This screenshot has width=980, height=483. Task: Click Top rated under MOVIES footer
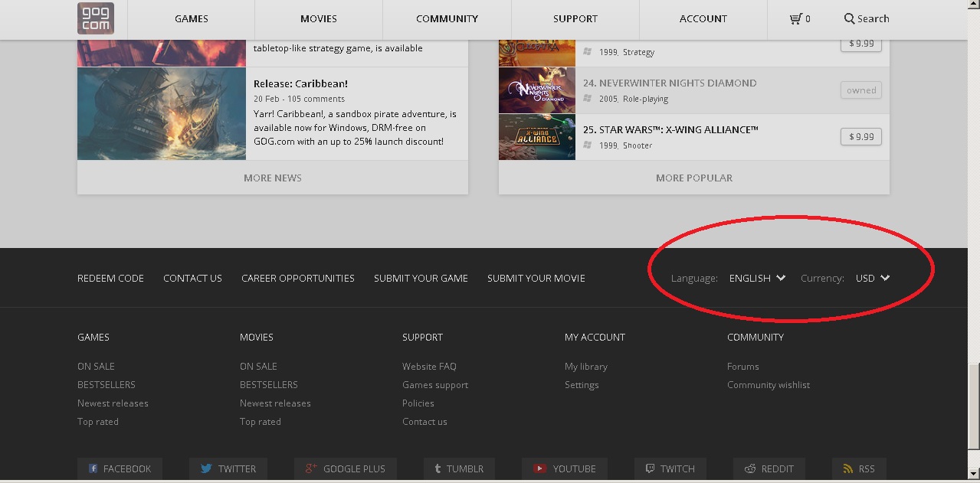click(261, 421)
